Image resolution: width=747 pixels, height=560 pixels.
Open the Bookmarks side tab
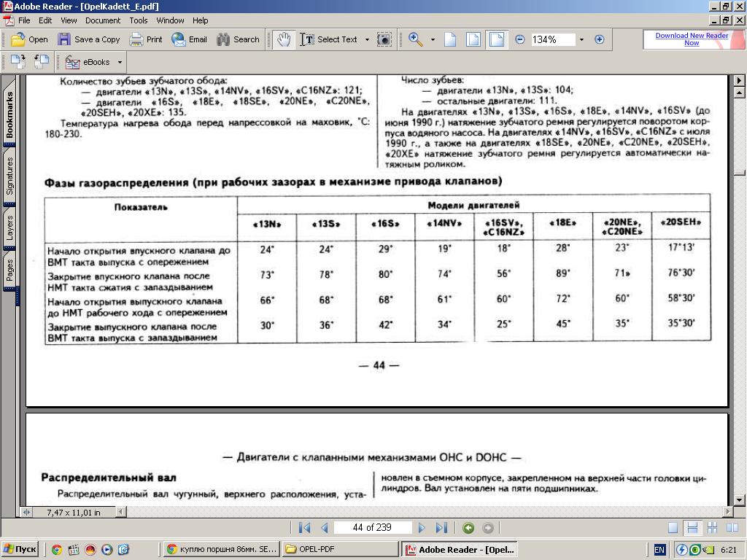click(9, 115)
